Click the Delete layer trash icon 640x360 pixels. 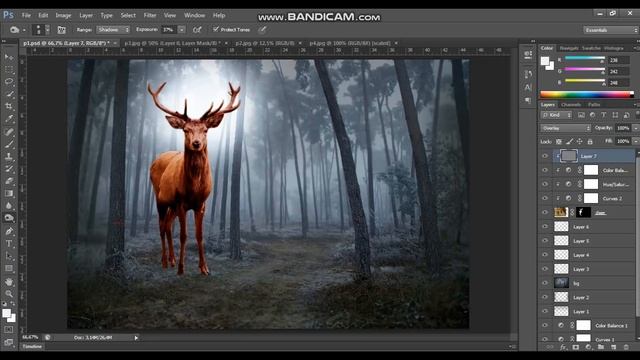coord(626,347)
